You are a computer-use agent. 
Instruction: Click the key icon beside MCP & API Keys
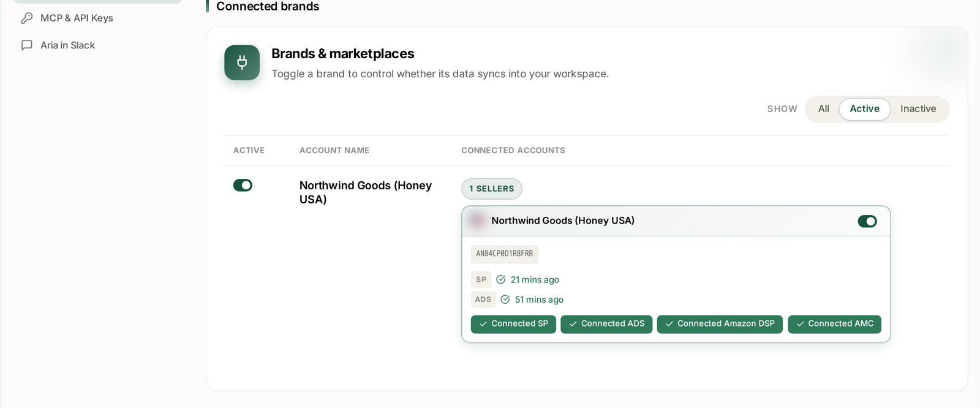tap(27, 18)
